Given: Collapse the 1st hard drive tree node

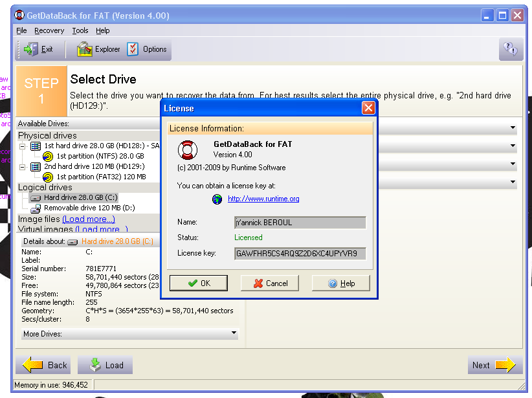Looking at the screenshot, I should click(x=23, y=146).
